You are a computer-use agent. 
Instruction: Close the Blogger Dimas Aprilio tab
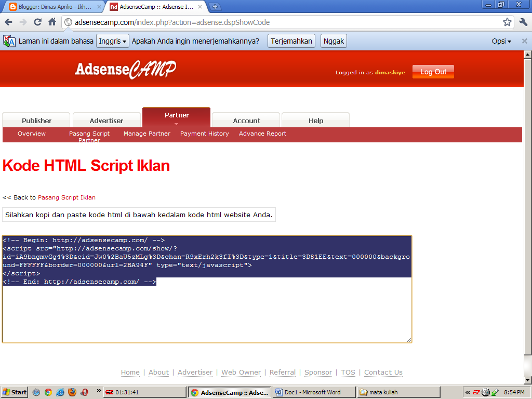tap(99, 6)
